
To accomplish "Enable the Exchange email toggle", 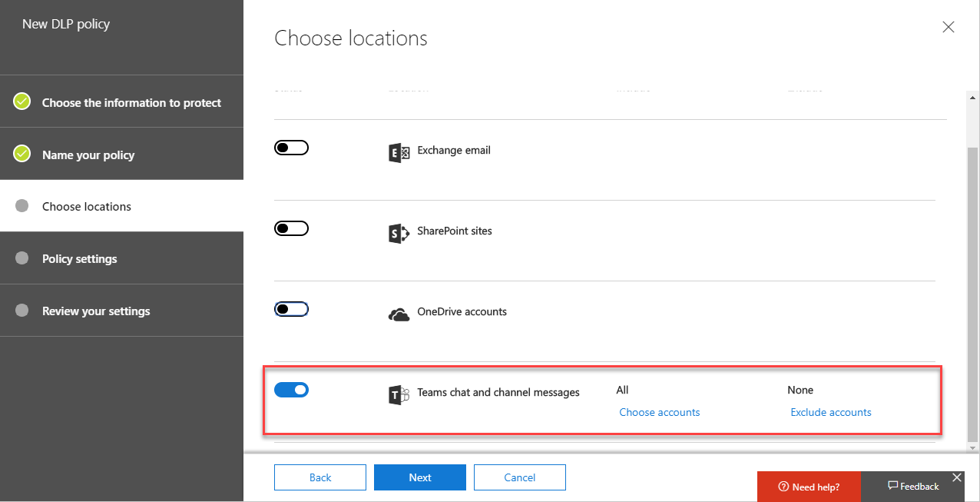I will pyautogui.click(x=291, y=148).
